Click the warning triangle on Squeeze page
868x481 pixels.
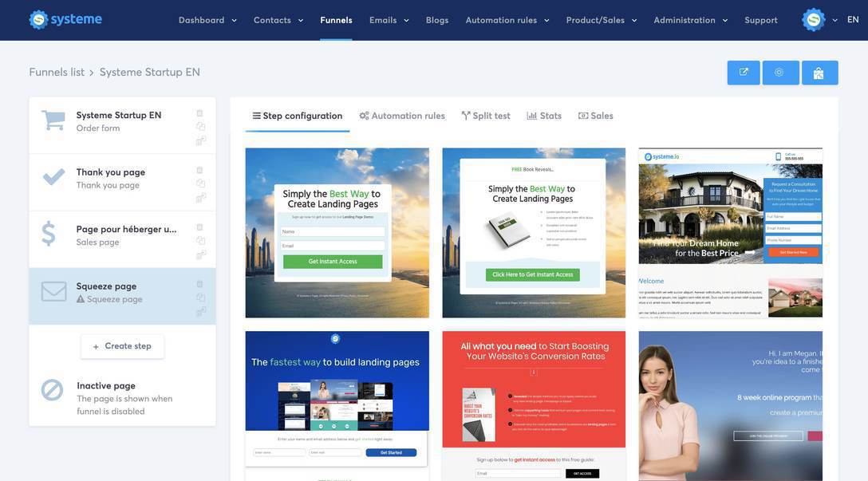point(81,299)
